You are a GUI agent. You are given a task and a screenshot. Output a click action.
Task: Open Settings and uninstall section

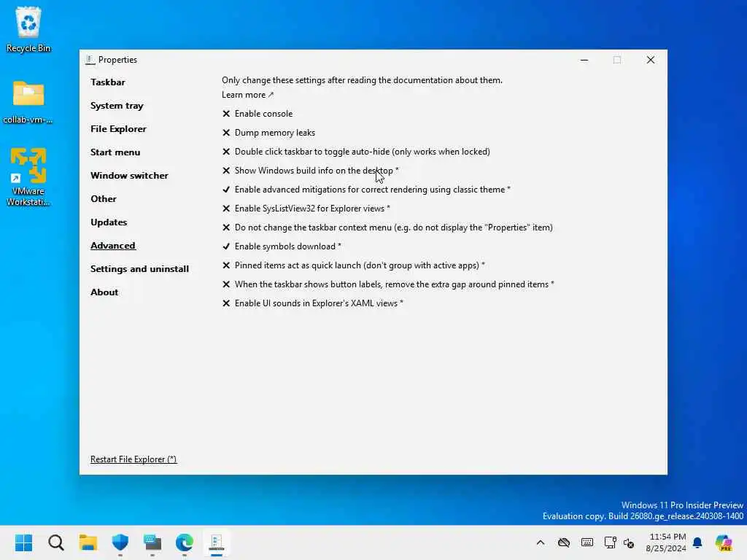pyautogui.click(x=139, y=269)
